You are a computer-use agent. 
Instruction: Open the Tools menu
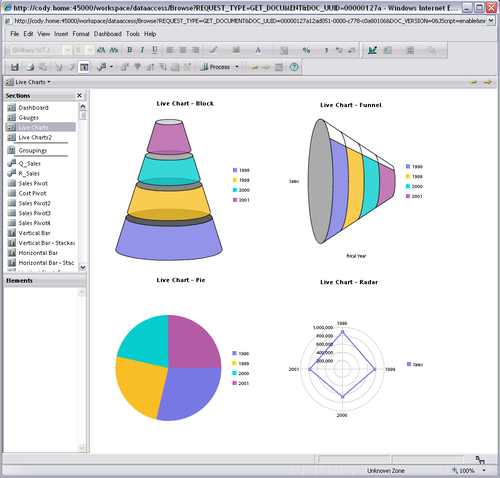click(x=133, y=34)
